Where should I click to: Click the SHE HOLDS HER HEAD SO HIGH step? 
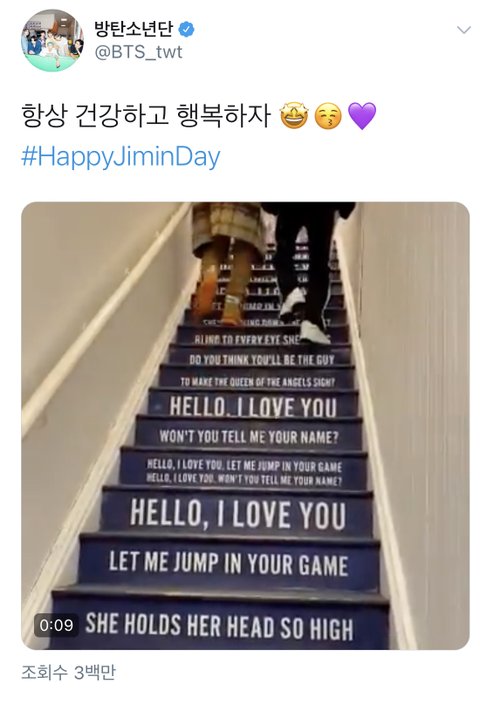click(x=219, y=625)
